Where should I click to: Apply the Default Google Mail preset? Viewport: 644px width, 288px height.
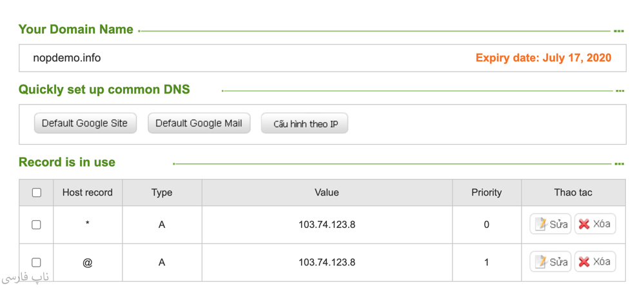[199, 123]
